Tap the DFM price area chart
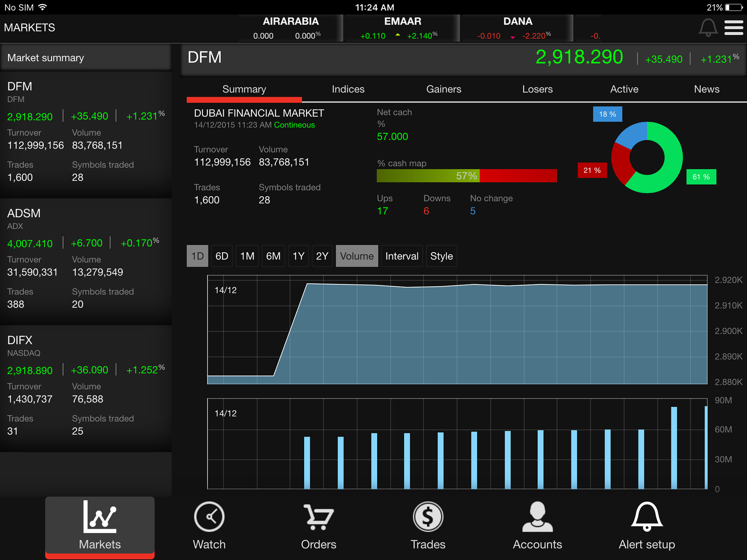 [457, 330]
